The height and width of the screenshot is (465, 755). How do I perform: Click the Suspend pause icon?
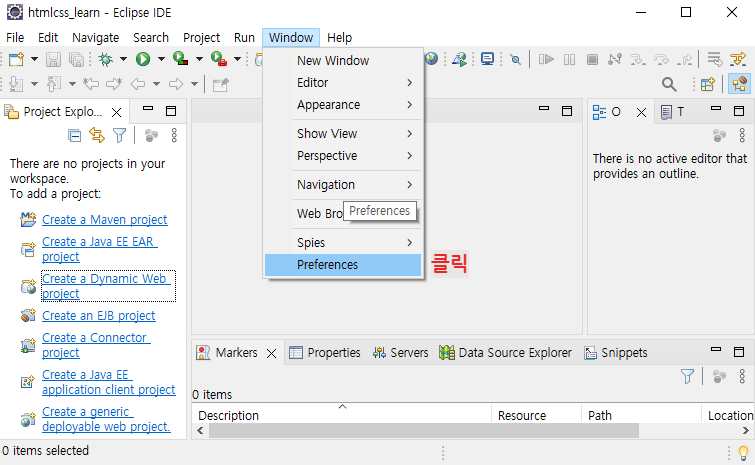tap(569, 59)
